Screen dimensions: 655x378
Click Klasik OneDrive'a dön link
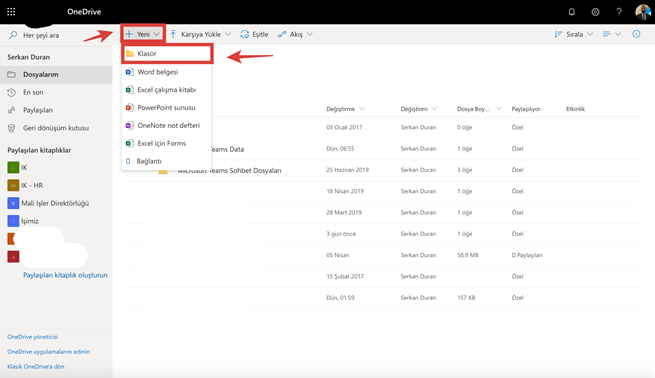(x=36, y=366)
